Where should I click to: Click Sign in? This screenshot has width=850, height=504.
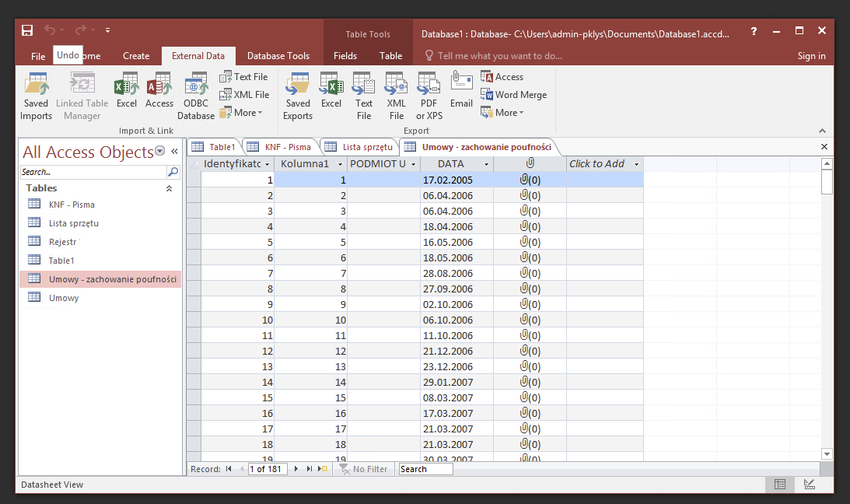click(811, 55)
